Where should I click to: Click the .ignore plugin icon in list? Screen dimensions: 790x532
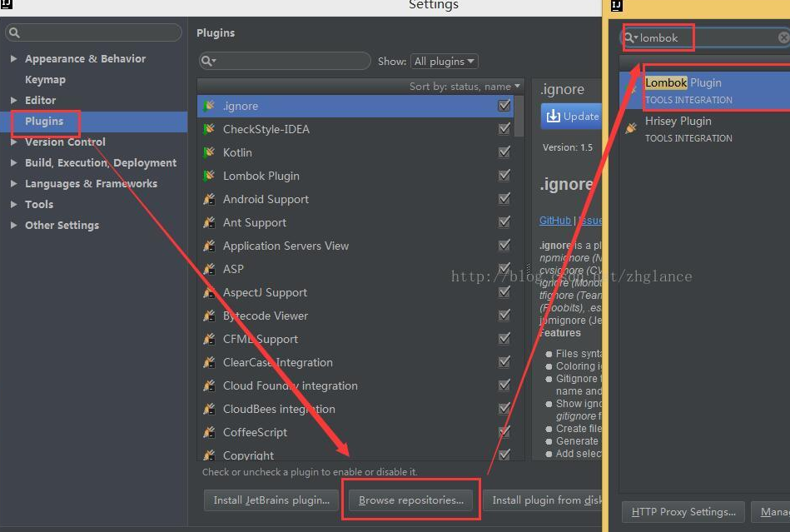point(209,106)
